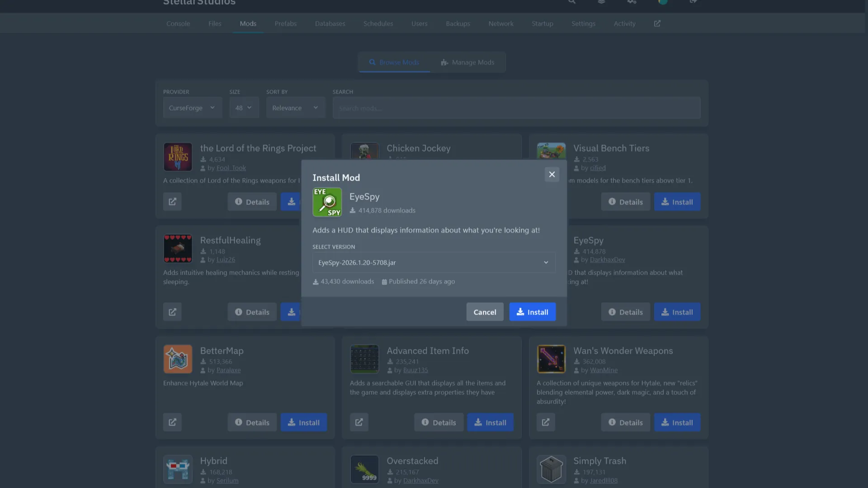The image size is (868, 488).
Task: Confirm with the blue Install button in dialog
Action: [x=532, y=312]
